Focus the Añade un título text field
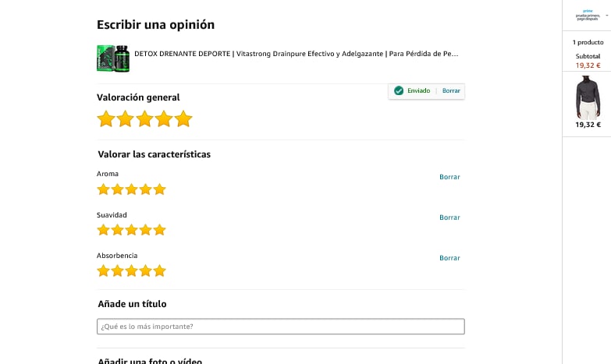611x364 pixels. coord(281,327)
